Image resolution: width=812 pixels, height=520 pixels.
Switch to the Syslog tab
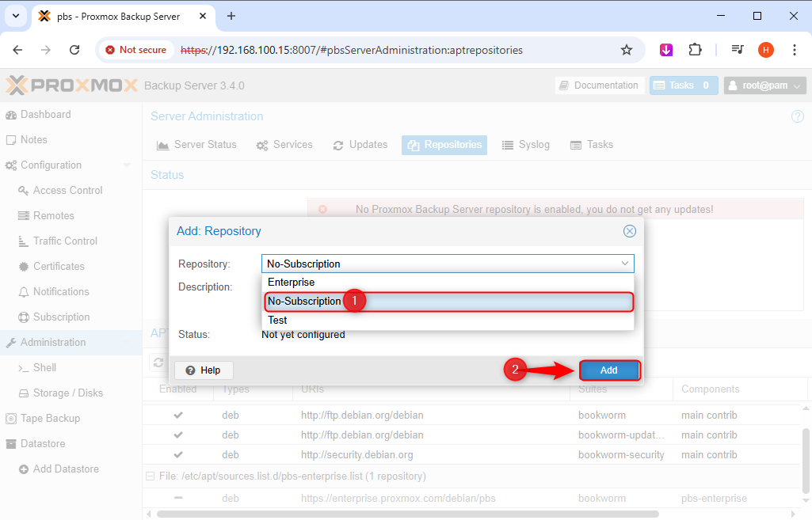(526, 145)
